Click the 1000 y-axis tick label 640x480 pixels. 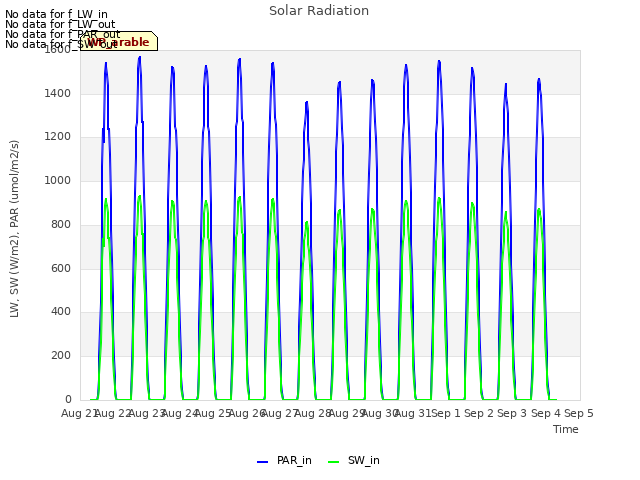(x=58, y=180)
